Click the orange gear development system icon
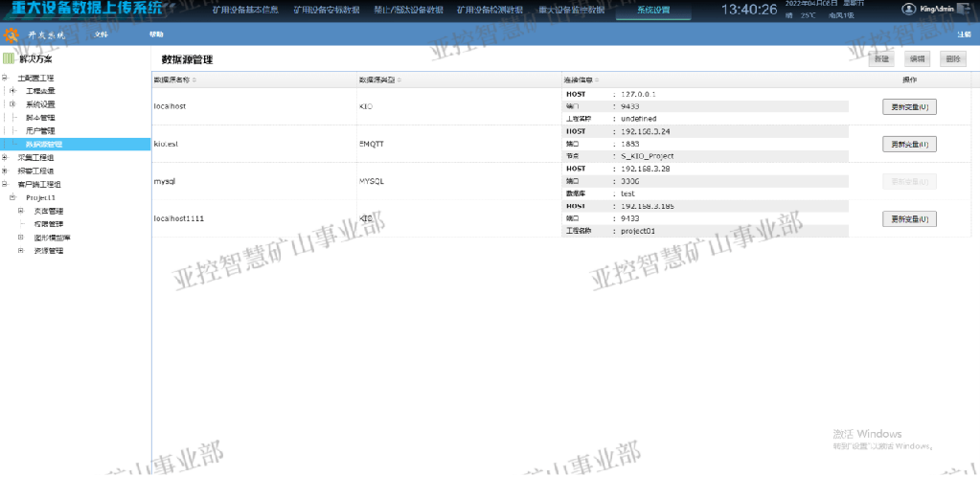This screenshot has height=477, width=980. pos(11,34)
